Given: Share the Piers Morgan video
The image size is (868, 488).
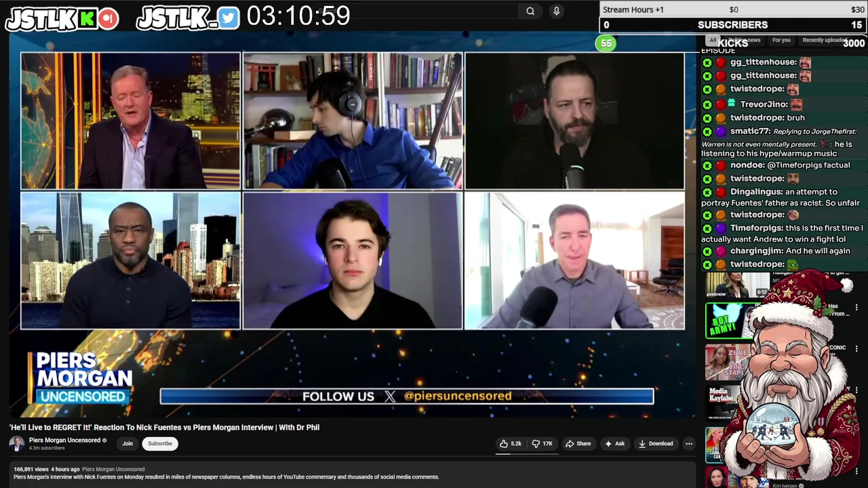Looking at the screenshot, I should pyautogui.click(x=578, y=443).
